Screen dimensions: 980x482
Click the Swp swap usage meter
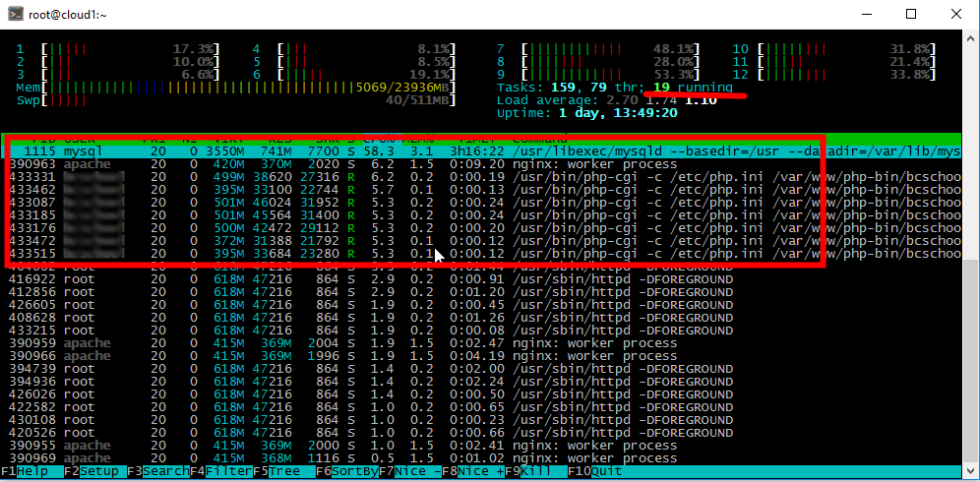236,100
